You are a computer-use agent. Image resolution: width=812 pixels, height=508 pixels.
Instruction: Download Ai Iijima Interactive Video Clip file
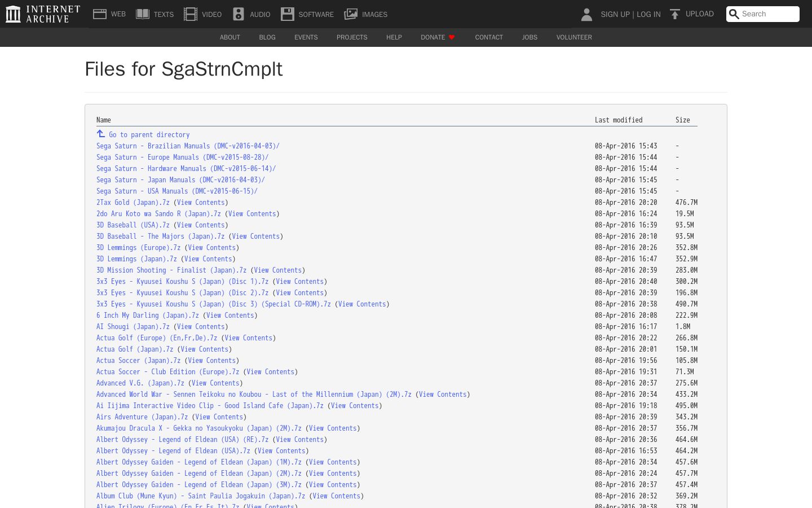click(210, 406)
